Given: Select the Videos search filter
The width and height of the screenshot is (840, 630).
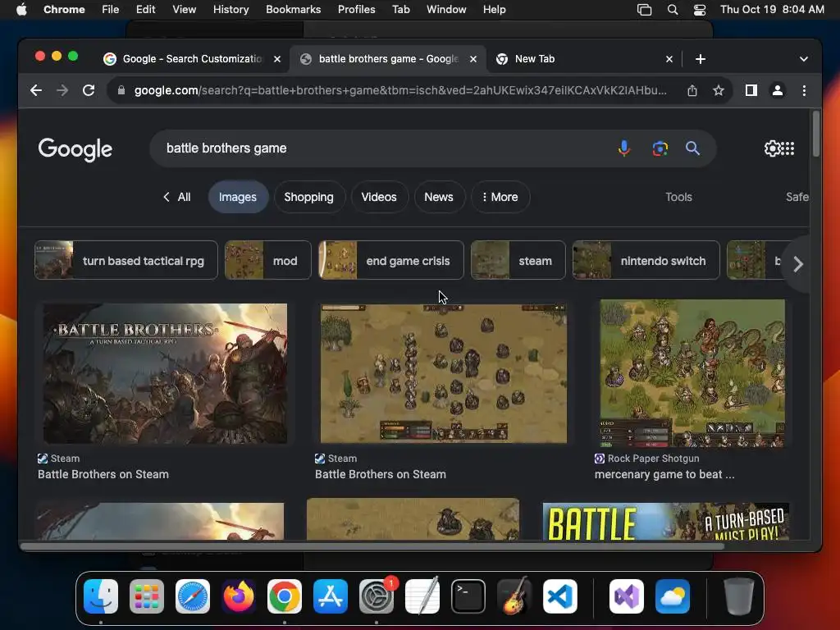Looking at the screenshot, I should [x=379, y=197].
